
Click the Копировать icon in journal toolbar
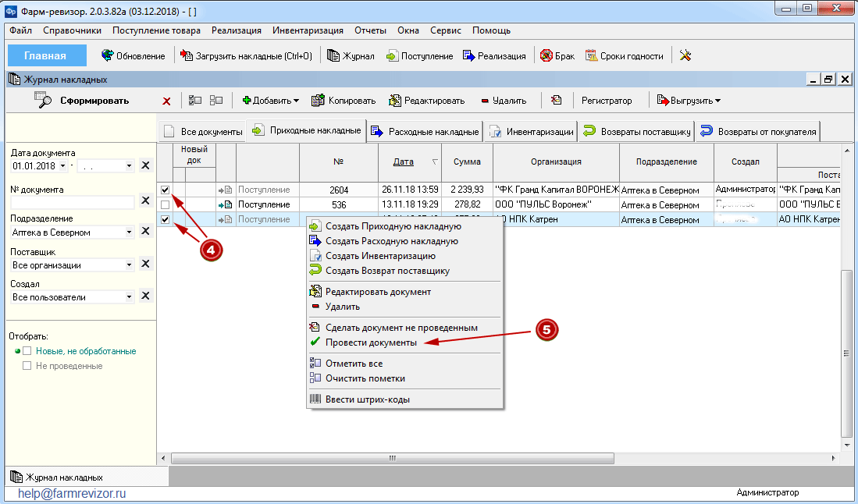pos(318,100)
